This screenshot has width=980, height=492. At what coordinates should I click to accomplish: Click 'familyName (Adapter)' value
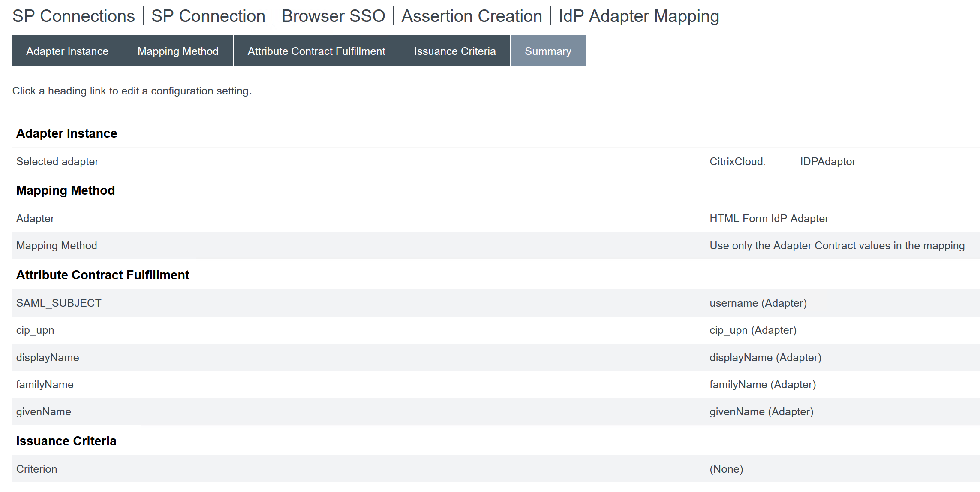(763, 385)
